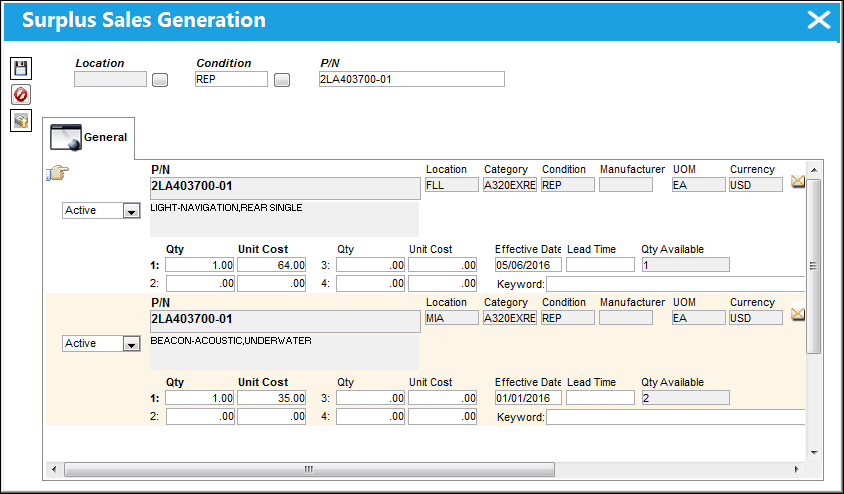Click the top Location filter field

coord(110,79)
